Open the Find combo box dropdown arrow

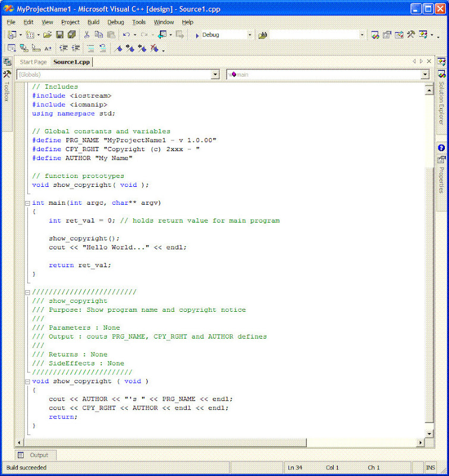click(x=362, y=35)
